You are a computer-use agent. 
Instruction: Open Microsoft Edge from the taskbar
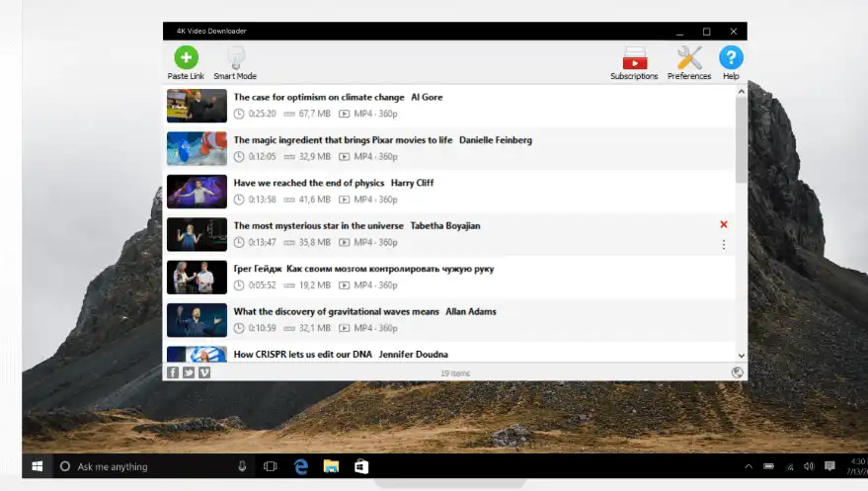pyautogui.click(x=301, y=466)
